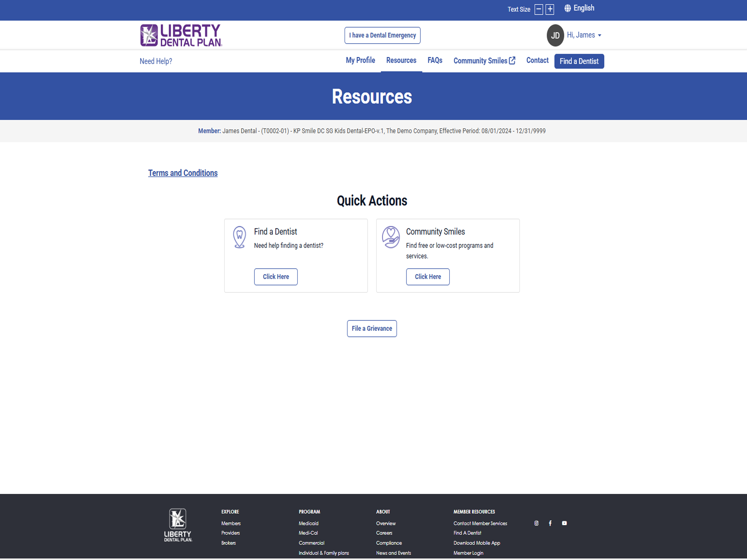Open Facebook from footer icon
This screenshot has height=560, width=747.
[550, 523]
